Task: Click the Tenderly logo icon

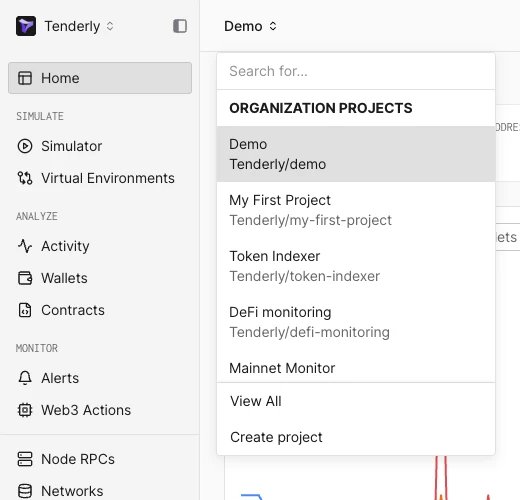Action: tap(26, 26)
